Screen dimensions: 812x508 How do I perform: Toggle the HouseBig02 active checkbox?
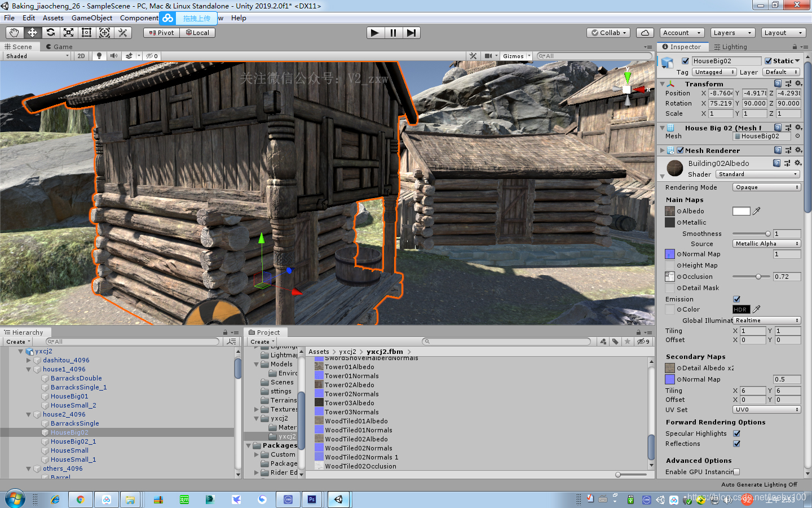[x=685, y=61]
